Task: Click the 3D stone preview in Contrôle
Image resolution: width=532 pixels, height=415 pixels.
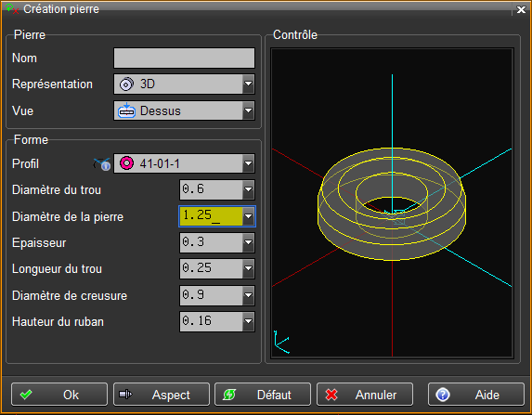Action: point(392,203)
